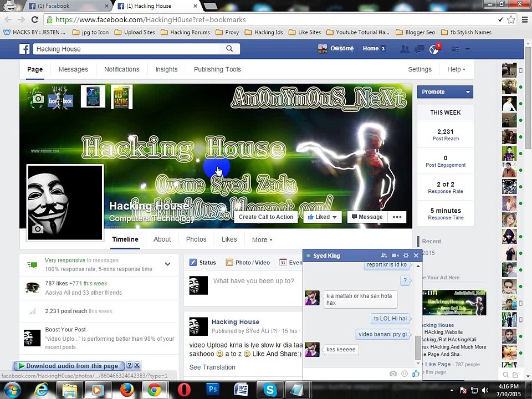Click camera icon on profile picture

pyautogui.click(x=38, y=229)
